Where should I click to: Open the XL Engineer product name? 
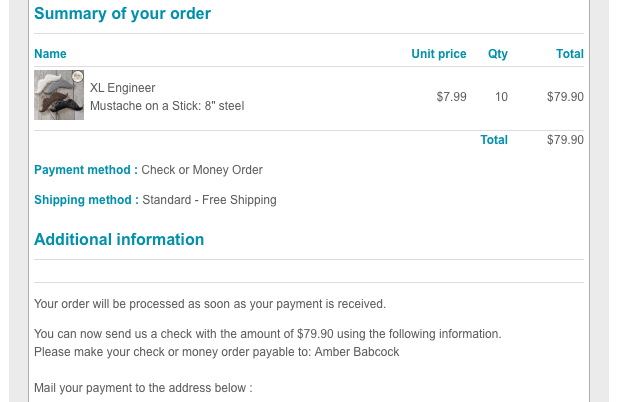click(122, 88)
